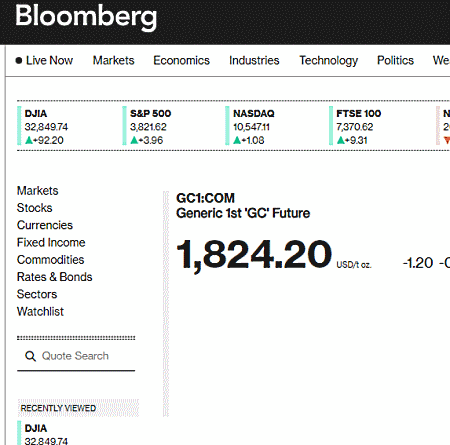Open the Economics navigation item
The height and width of the screenshot is (445, 450).
tap(181, 60)
